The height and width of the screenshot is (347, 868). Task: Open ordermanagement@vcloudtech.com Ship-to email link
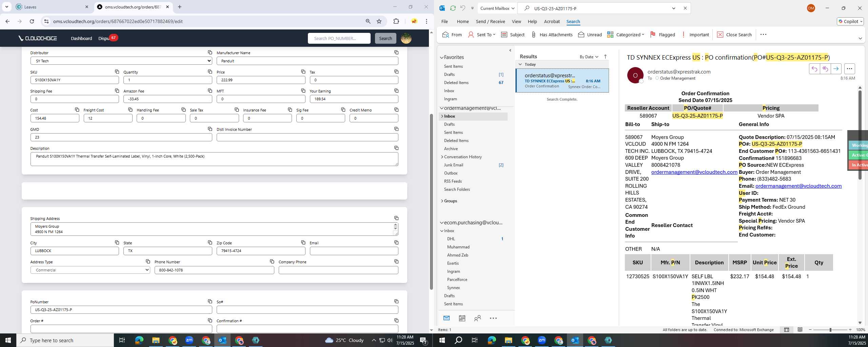[x=694, y=172]
